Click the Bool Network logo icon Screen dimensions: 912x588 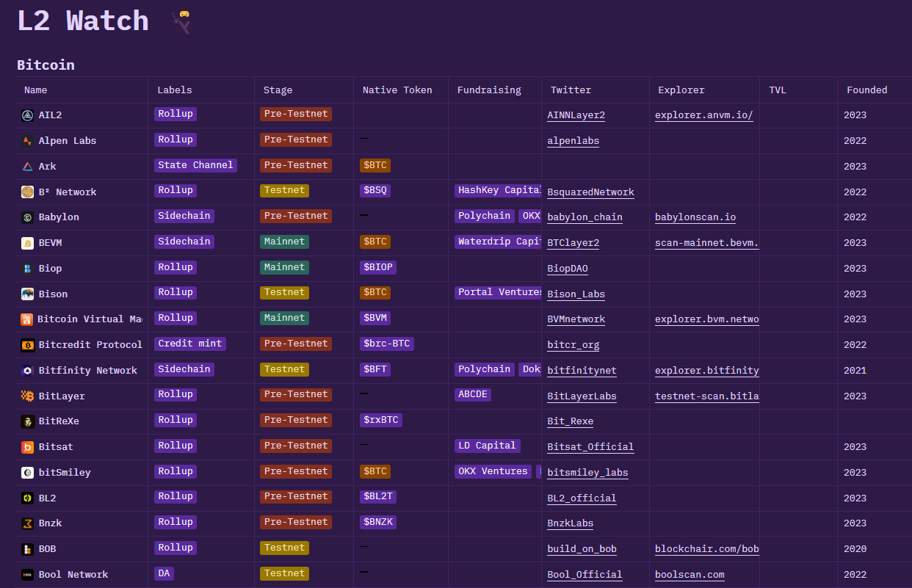pyautogui.click(x=27, y=575)
